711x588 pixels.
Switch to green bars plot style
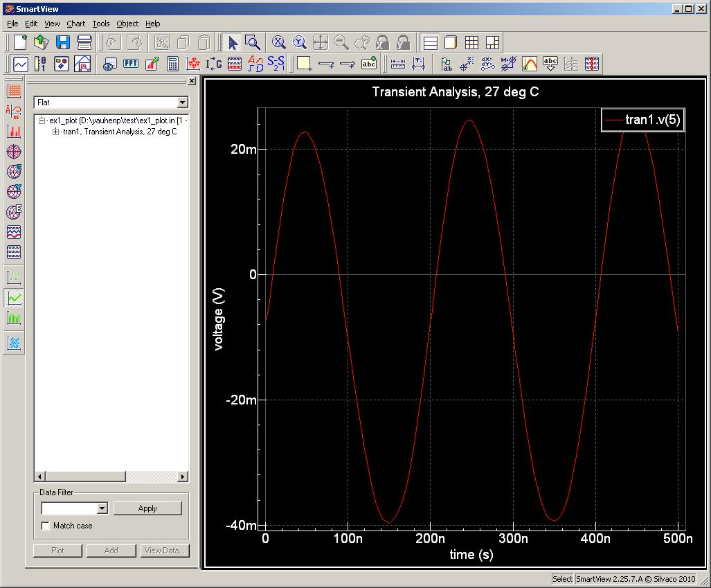(14, 318)
